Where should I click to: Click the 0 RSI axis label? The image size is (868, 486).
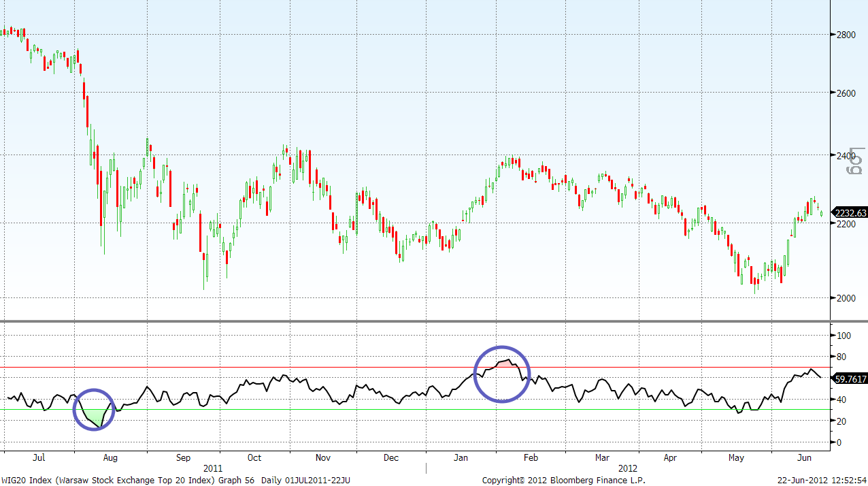click(839, 442)
